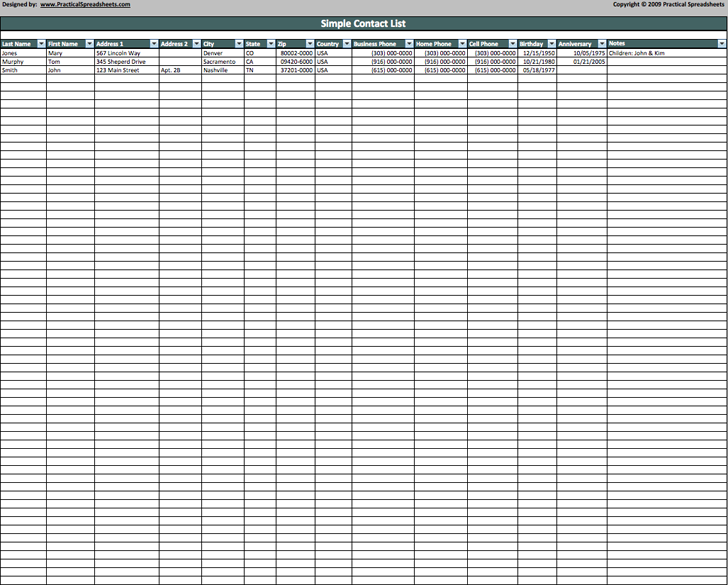The height and width of the screenshot is (585, 728).
Task: Select the Business Phone header cell
Action: click(x=383, y=44)
